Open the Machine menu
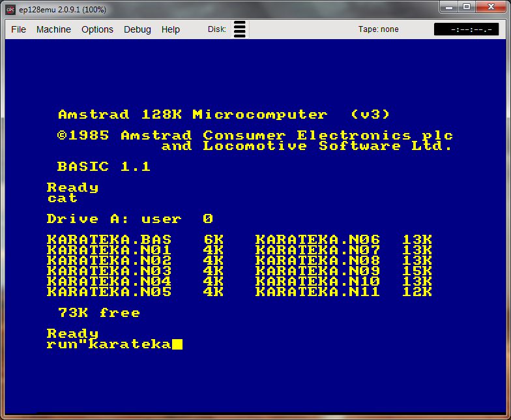511x420 pixels. (53, 29)
